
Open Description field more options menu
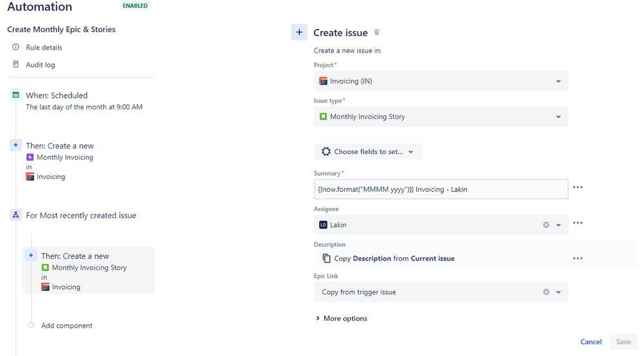[578, 258]
